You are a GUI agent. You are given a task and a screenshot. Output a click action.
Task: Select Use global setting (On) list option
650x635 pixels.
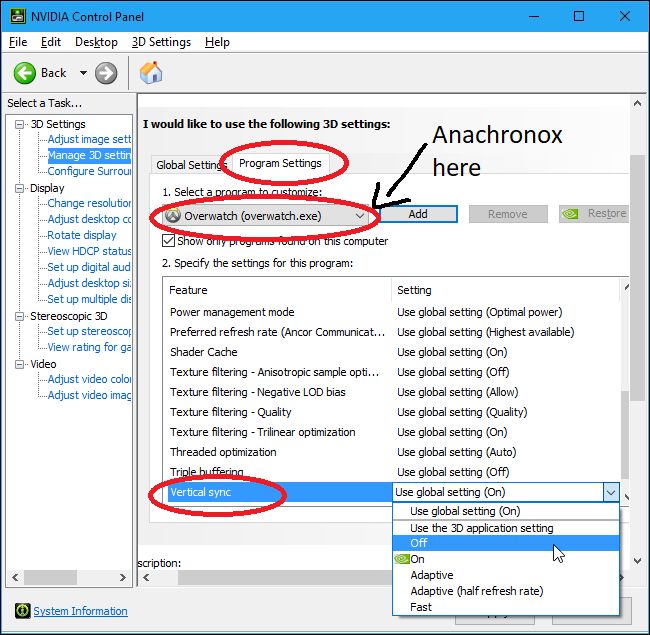506,511
